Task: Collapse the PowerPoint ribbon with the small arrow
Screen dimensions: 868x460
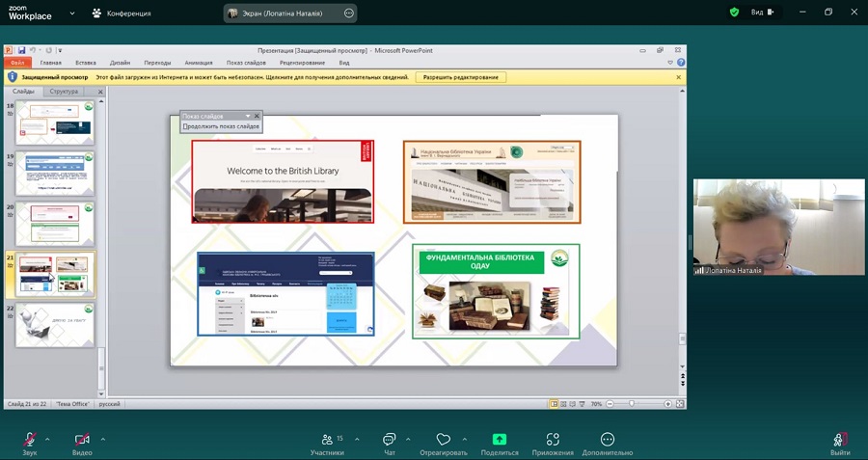Action: [670, 63]
